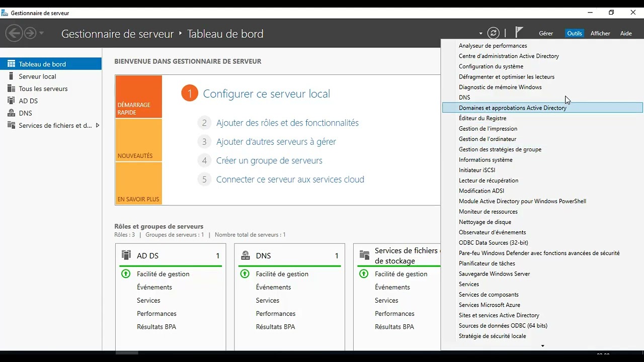Viewport: 644px width, 362px height.
Task: Click Serveur local sidebar icon
Action: click(11, 76)
